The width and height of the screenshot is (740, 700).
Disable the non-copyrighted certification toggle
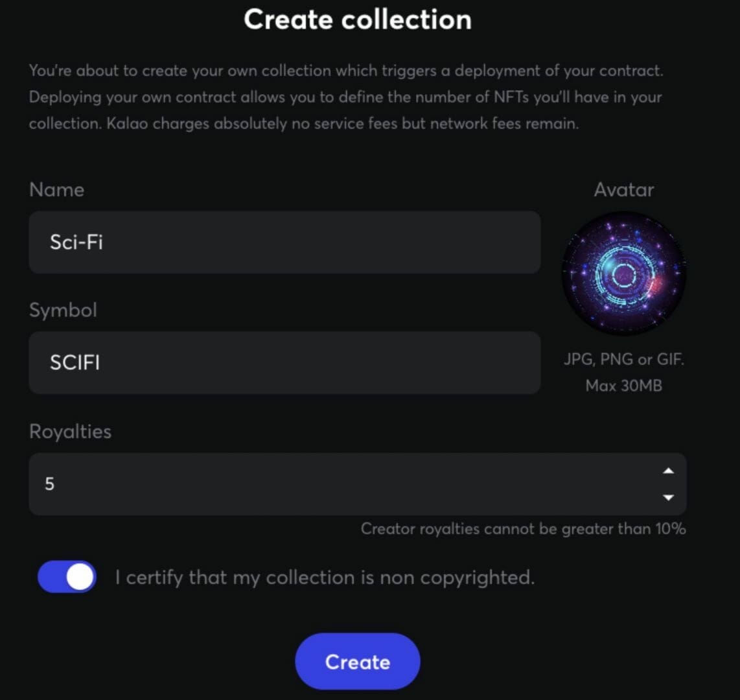[x=67, y=576]
